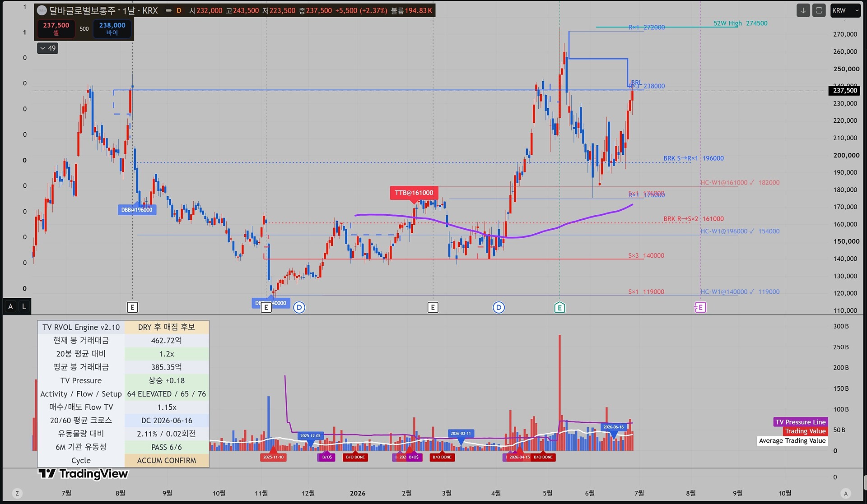
Task: Click the B/O DONE label near 2026
Action: 355,457
